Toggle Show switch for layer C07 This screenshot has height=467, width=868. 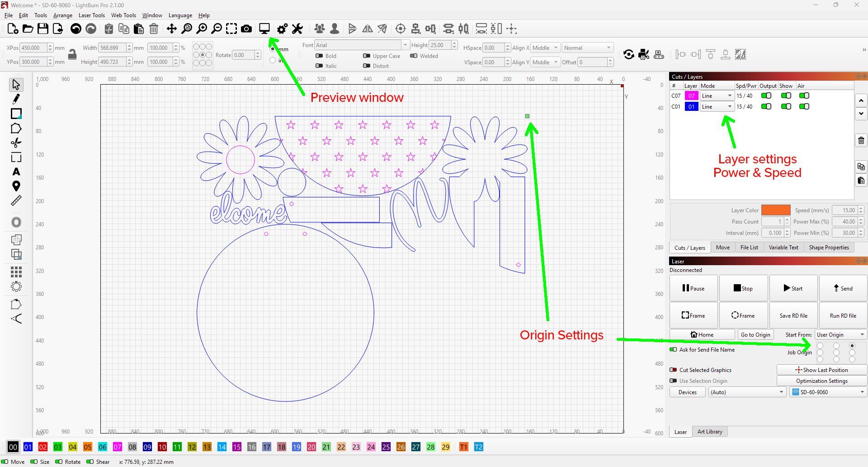(x=786, y=96)
